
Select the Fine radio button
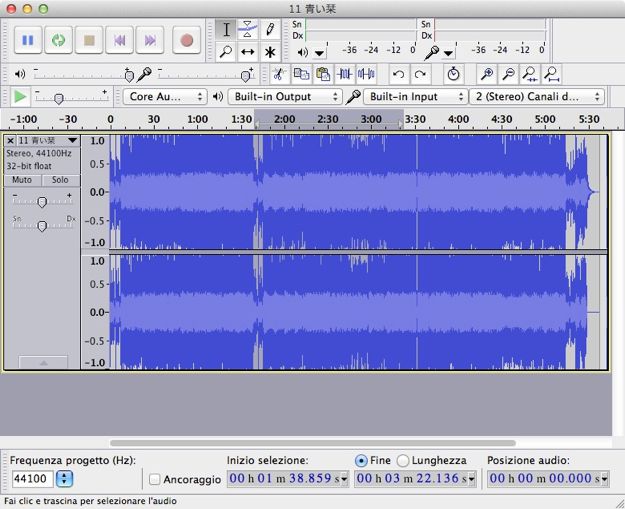point(361,461)
